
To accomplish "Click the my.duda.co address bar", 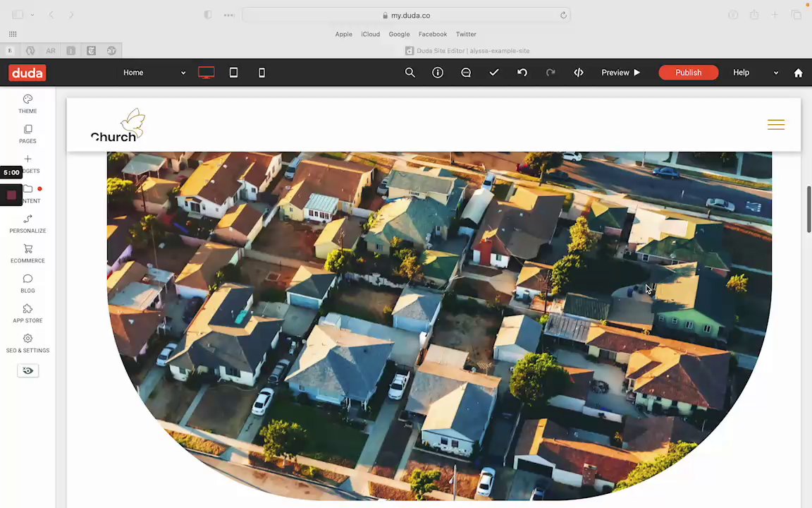I will 406,15.
